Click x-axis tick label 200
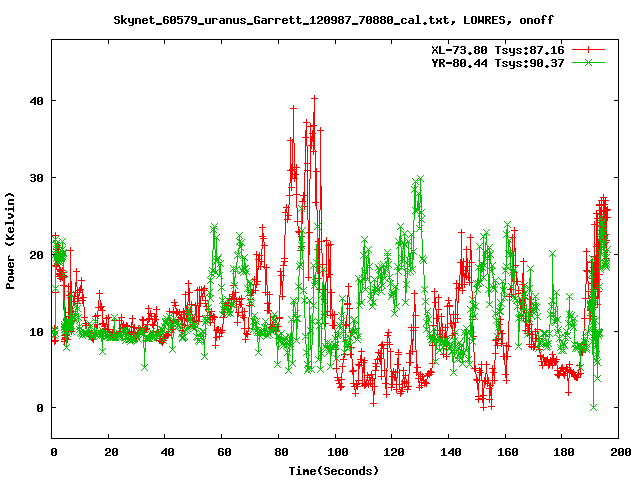Viewport: 640px width, 480px height. click(621, 452)
